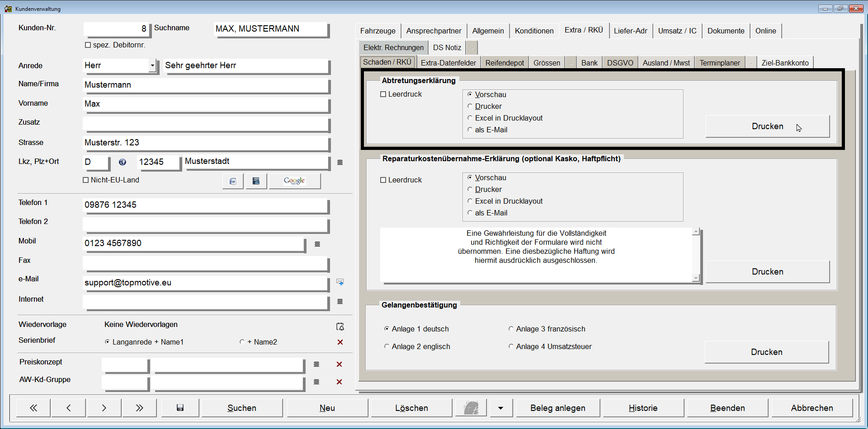
Task: Click the Beenden button
Action: (x=727, y=408)
